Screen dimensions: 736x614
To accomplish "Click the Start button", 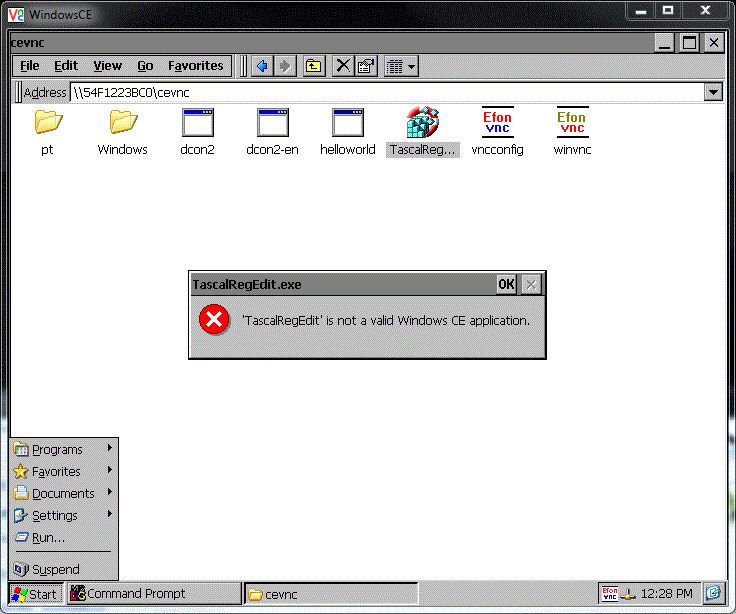I will (x=36, y=594).
